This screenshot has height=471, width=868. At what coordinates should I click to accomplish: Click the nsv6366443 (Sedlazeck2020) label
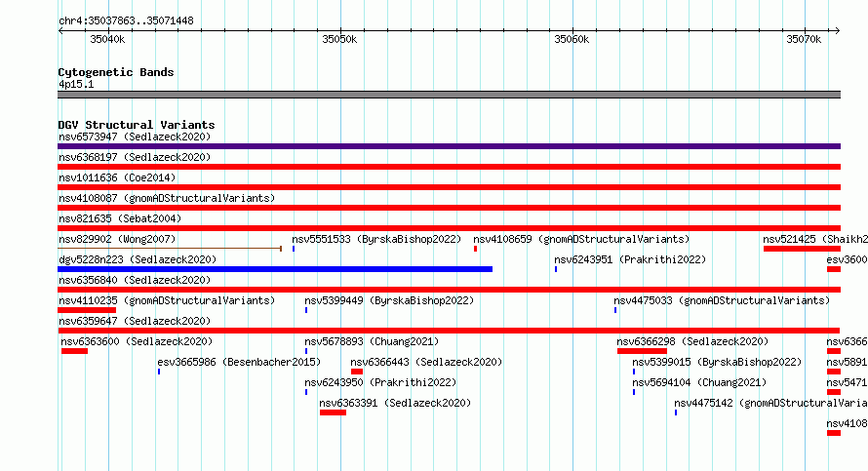(426, 362)
